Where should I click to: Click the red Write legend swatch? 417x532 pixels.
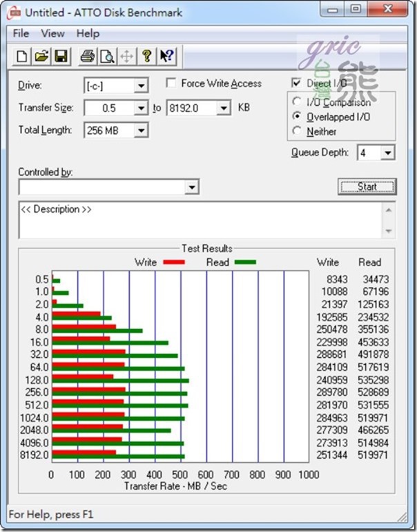click(x=174, y=262)
